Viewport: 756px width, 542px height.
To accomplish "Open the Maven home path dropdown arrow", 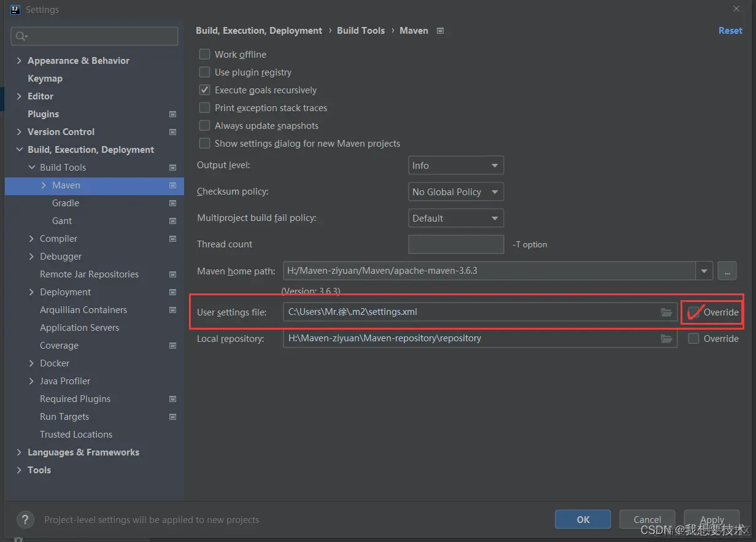I will [704, 270].
